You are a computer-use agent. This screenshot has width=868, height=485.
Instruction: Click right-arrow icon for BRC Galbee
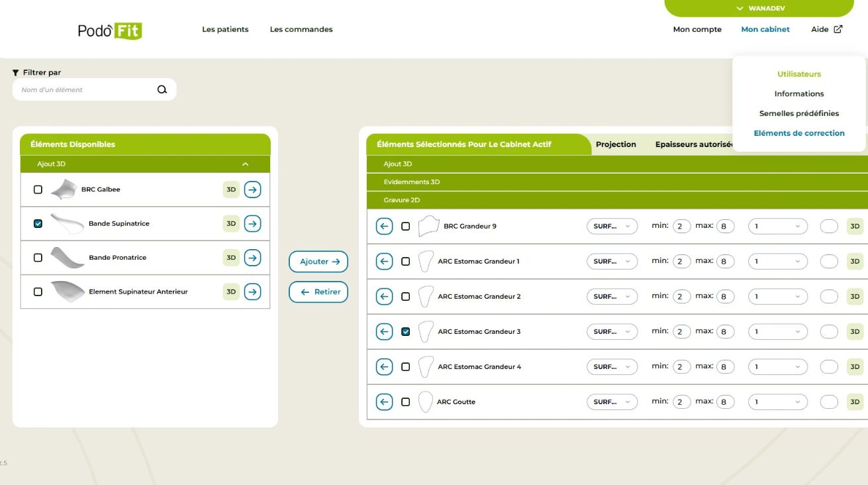(x=252, y=189)
